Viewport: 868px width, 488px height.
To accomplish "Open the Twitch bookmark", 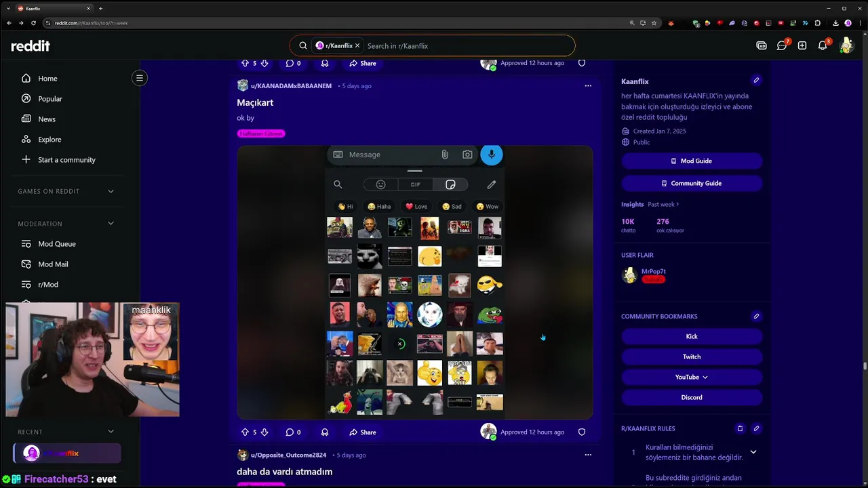I will coord(692,357).
